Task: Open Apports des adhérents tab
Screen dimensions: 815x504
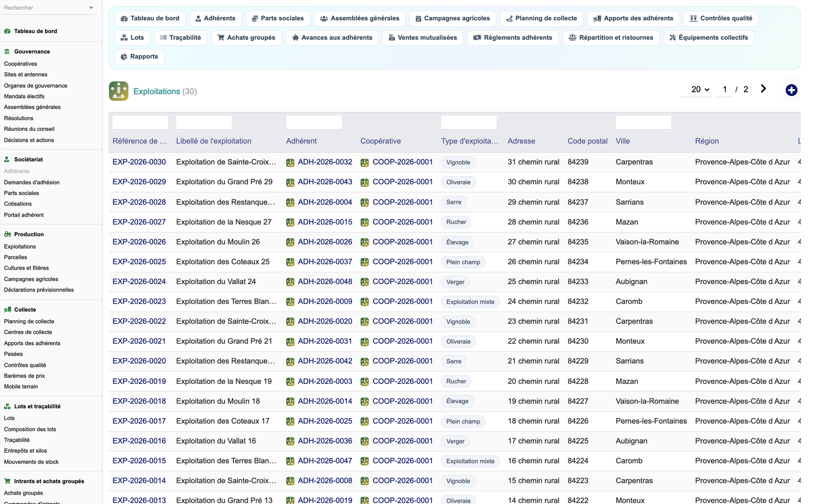Action: tap(633, 19)
